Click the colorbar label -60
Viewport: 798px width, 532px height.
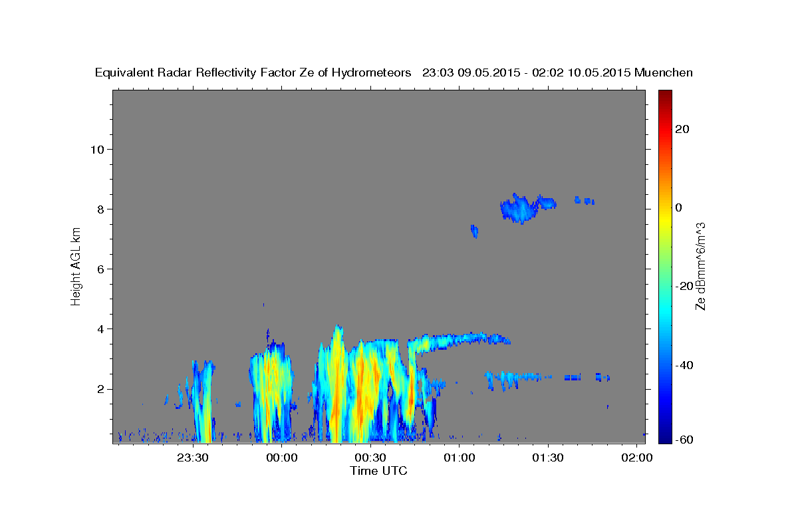[684, 440]
